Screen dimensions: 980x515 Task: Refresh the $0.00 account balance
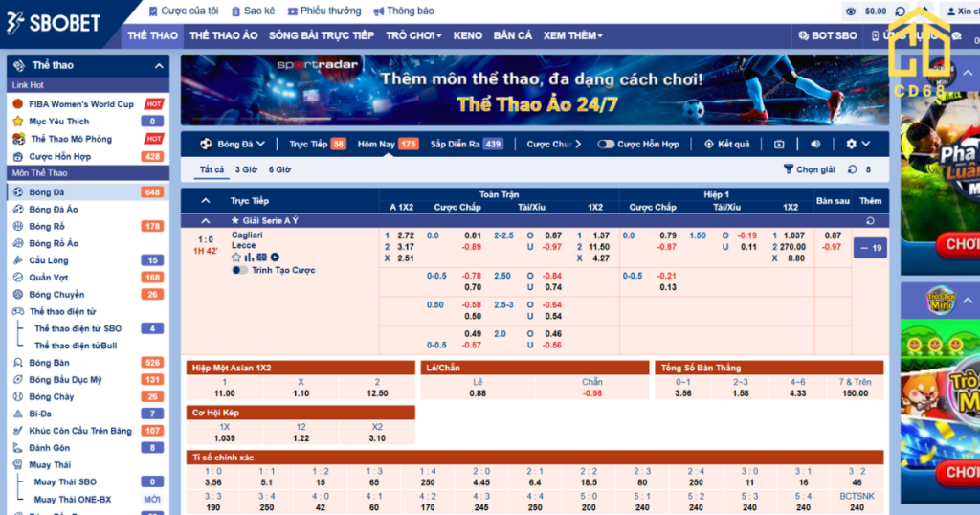click(900, 11)
